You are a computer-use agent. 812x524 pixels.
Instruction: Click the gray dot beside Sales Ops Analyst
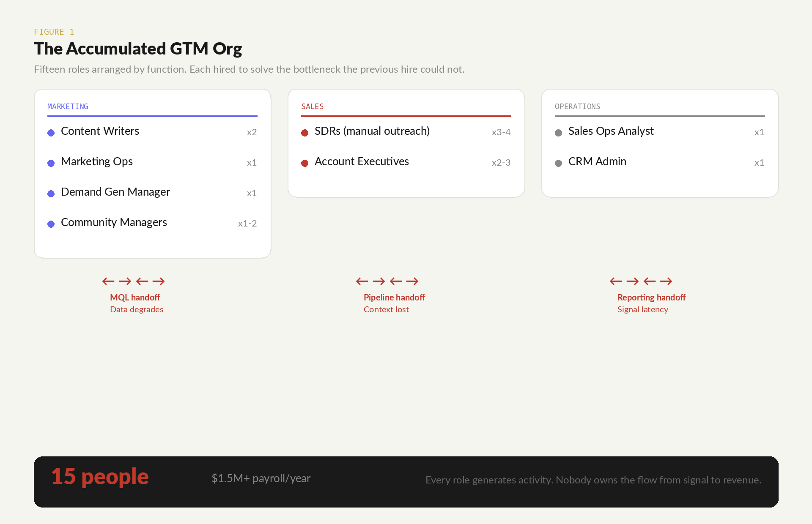pos(558,133)
